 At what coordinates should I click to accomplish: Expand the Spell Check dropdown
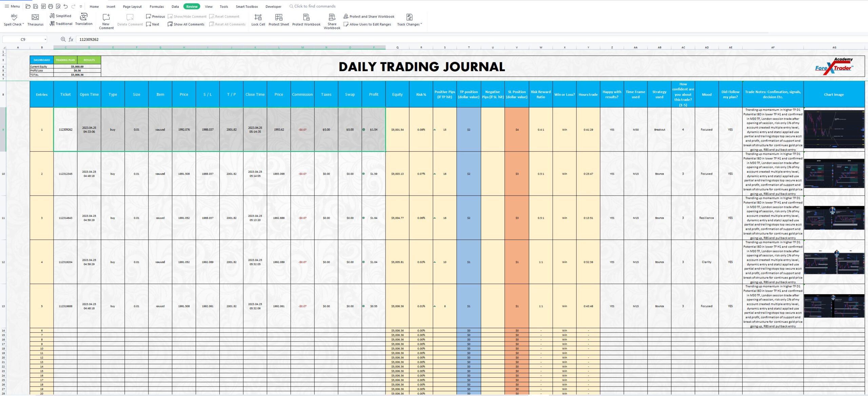click(x=23, y=24)
